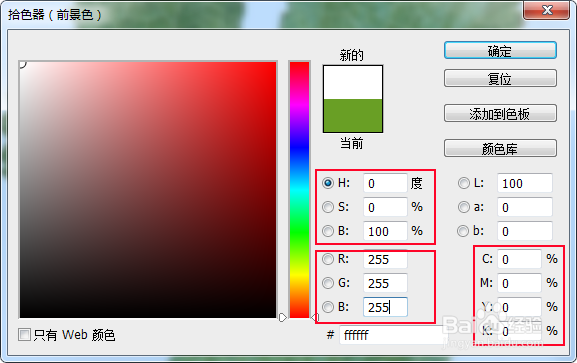Image resolution: width=577 pixels, height=363 pixels.
Task: Select the S saturation radio button
Action: tap(328, 207)
